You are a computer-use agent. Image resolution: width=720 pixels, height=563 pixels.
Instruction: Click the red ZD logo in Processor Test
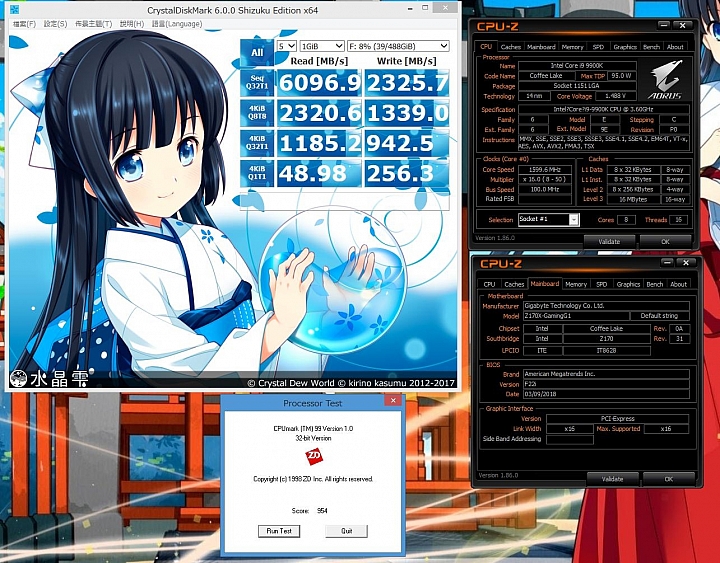tap(314, 456)
